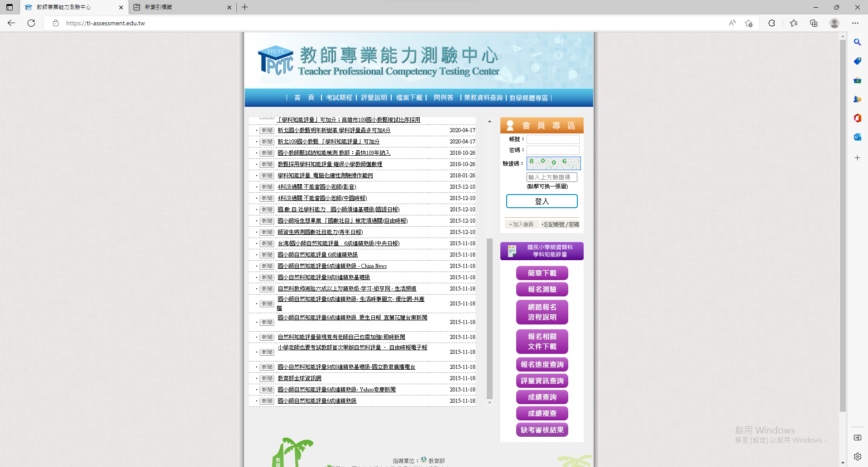The image size is (868, 467).
Task: Open browser settings and more menu
Action: [x=855, y=23]
